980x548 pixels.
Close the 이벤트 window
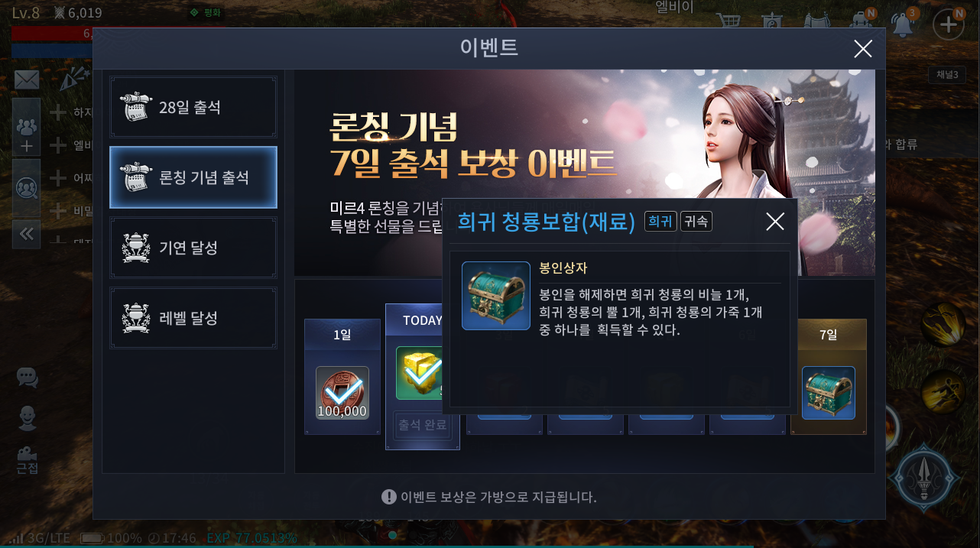863,49
